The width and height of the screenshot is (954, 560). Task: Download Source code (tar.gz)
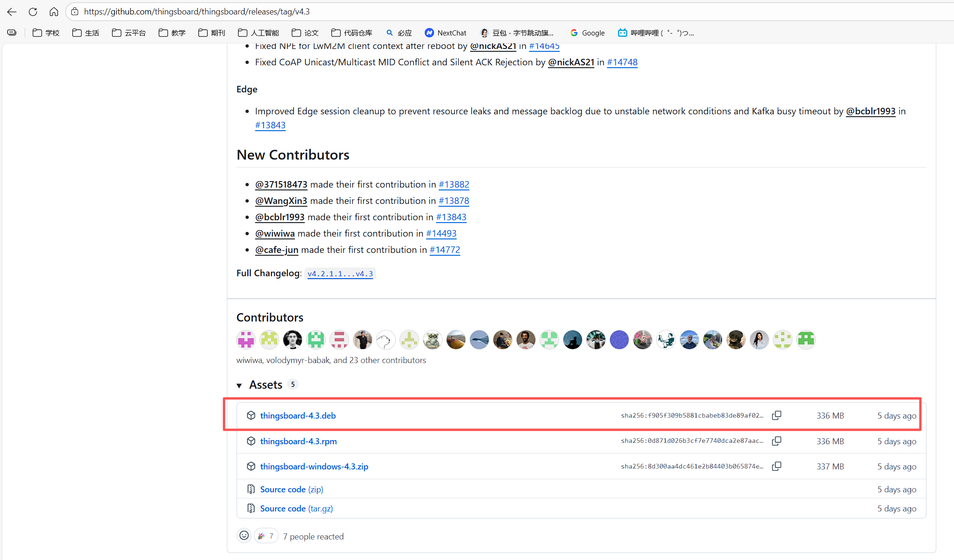click(296, 508)
